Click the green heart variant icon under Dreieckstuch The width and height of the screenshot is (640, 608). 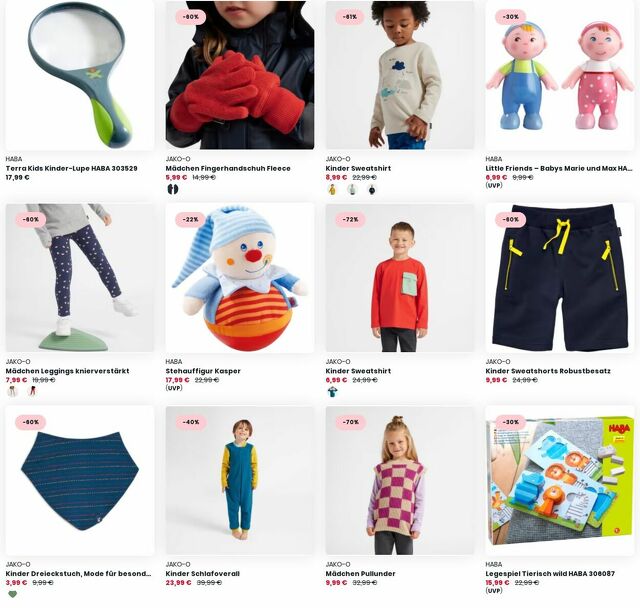[13, 594]
